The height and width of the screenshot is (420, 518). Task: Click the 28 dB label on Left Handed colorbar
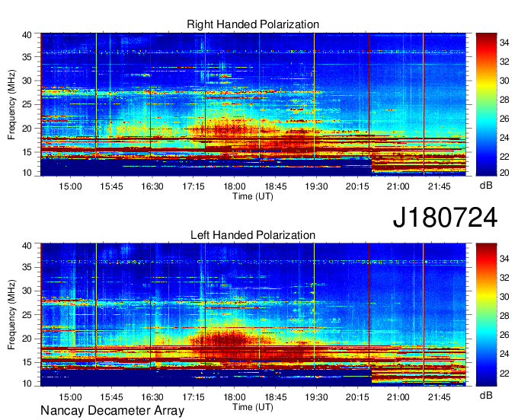[x=504, y=316]
